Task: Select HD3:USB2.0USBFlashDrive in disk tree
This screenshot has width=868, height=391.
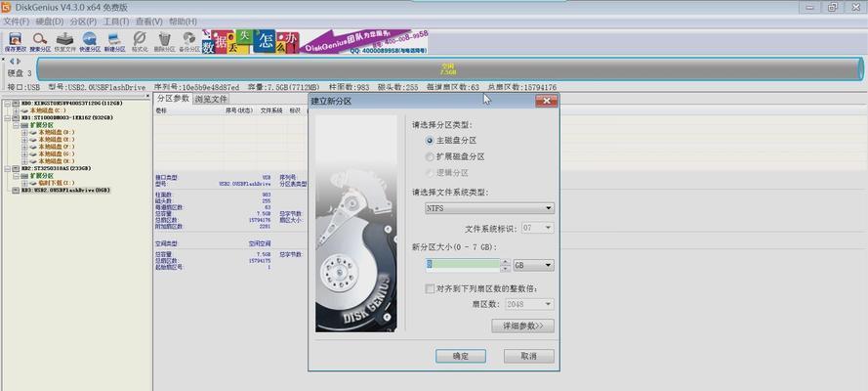Action: point(65,190)
